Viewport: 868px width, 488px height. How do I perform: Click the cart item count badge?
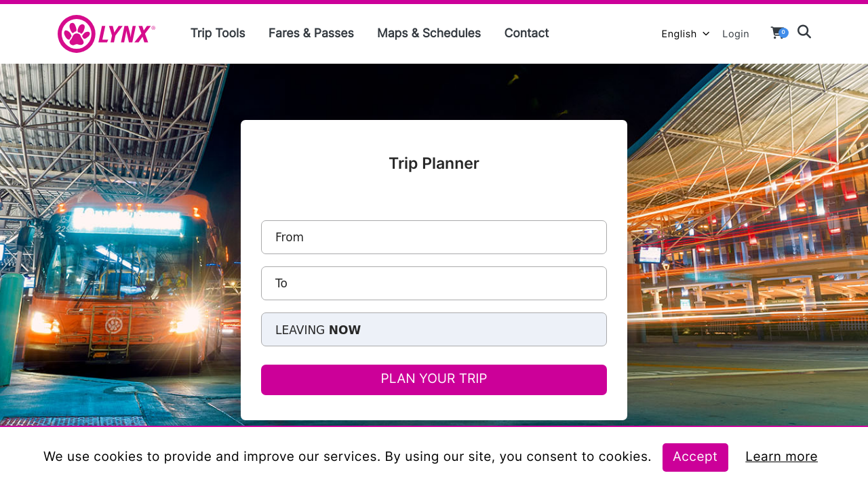pyautogui.click(x=783, y=30)
